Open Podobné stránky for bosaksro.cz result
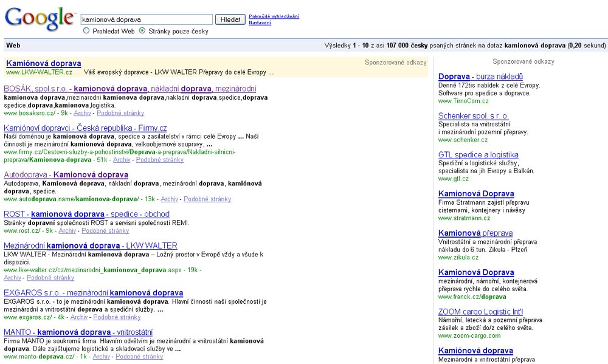This screenshot has width=608, height=364. [x=120, y=113]
